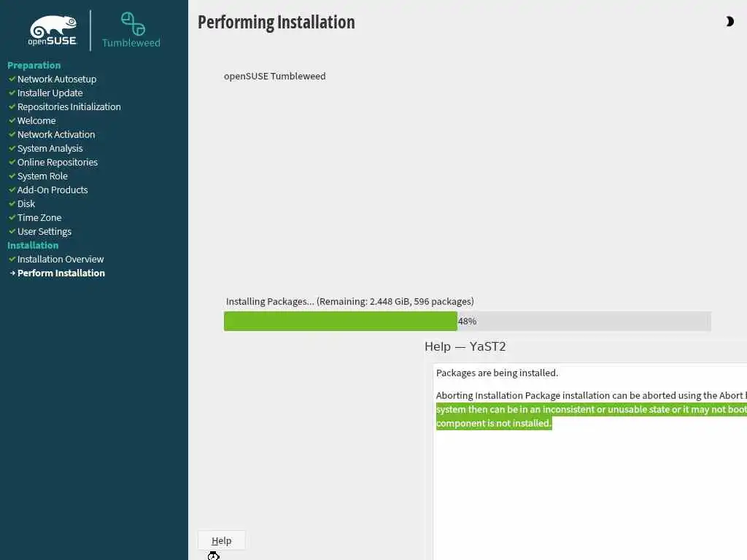Image resolution: width=747 pixels, height=560 pixels.
Task: Click the Installing Packages remaining status text
Action: tap(349, 301)
